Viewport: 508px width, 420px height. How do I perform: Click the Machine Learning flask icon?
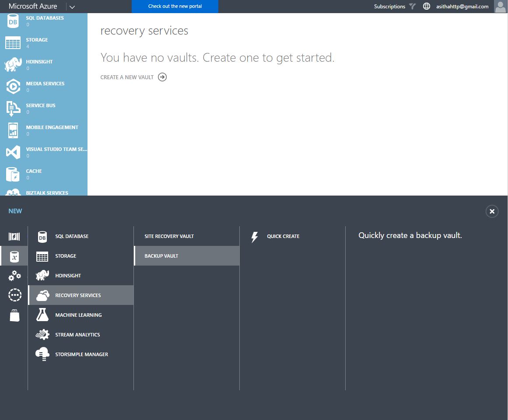click(42, 315)
